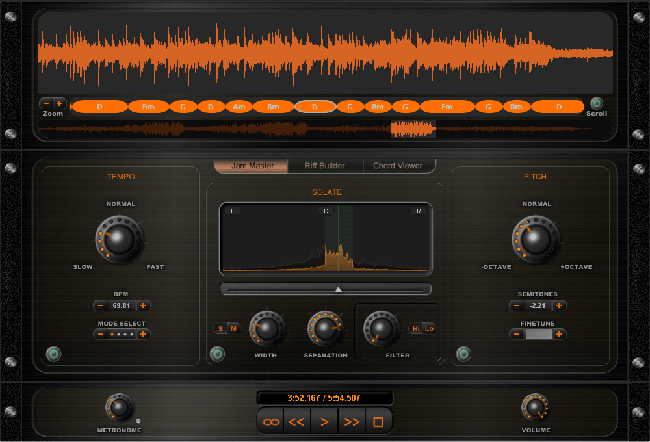Click the BPM value 69.81 field
The height and width of the screenshot is (442, 650).
tap(121, 306)
